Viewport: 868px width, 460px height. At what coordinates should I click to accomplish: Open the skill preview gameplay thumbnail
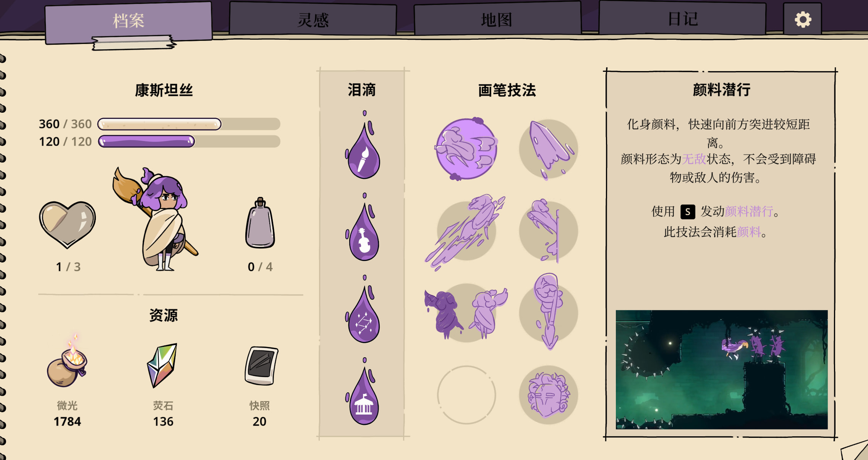tap(722, 369)
